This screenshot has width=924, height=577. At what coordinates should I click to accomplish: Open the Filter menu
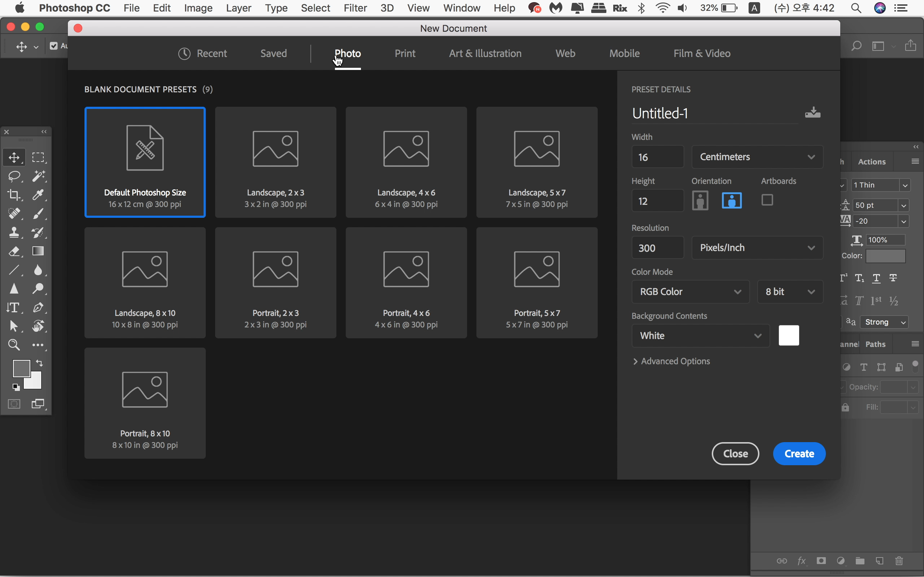click(355, 8)
